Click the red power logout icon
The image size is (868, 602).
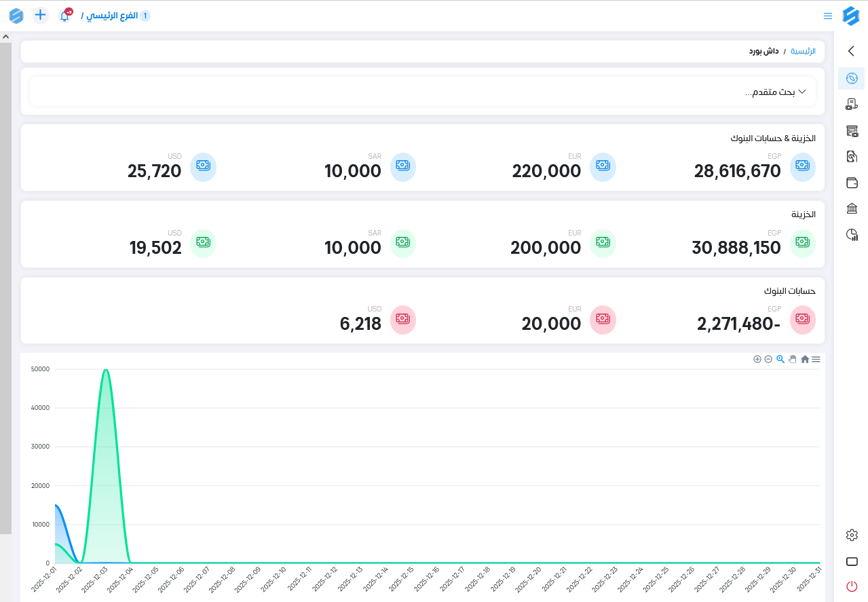(852, 586)
